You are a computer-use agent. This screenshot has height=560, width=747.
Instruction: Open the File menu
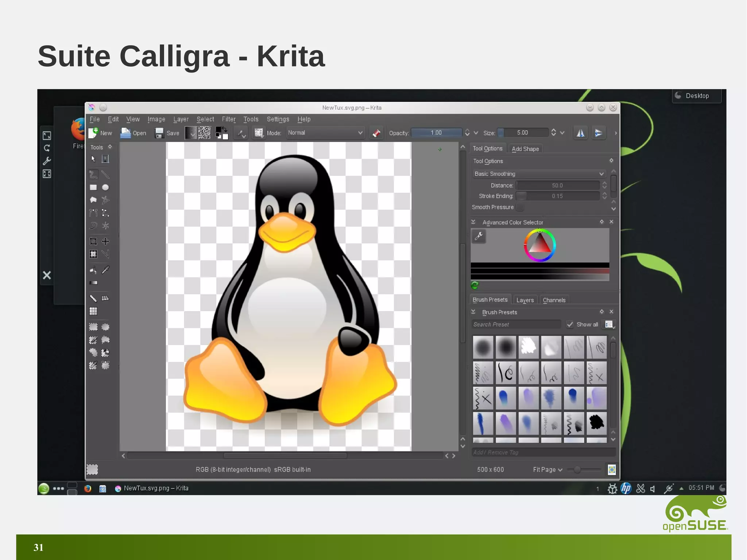(x=94, y=119)
